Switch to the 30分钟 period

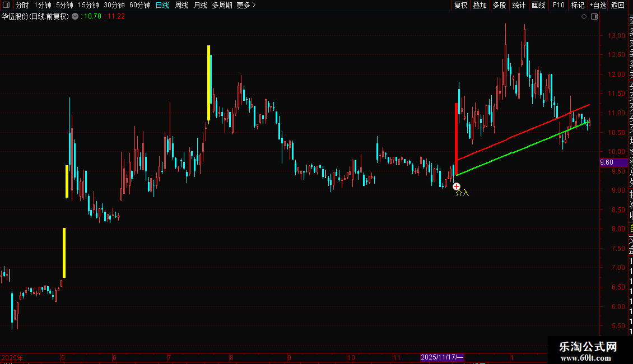[114, 5]
